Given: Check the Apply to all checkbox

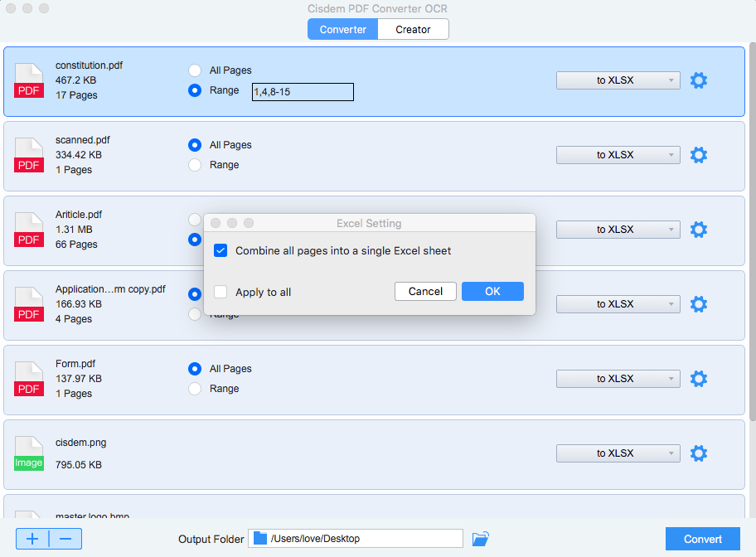Looking at the screenshot, I should [220, 293].
